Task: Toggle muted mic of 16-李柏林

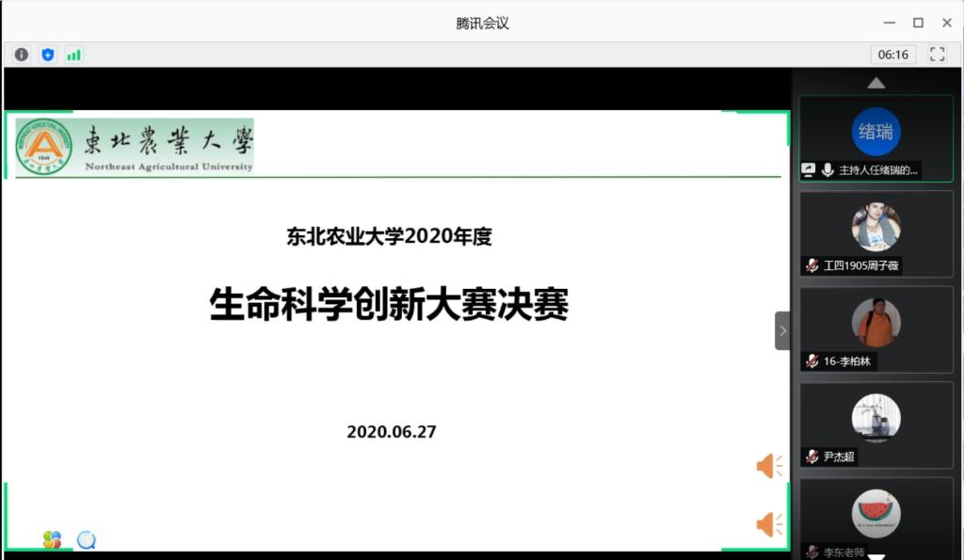Action: (811, 361)
